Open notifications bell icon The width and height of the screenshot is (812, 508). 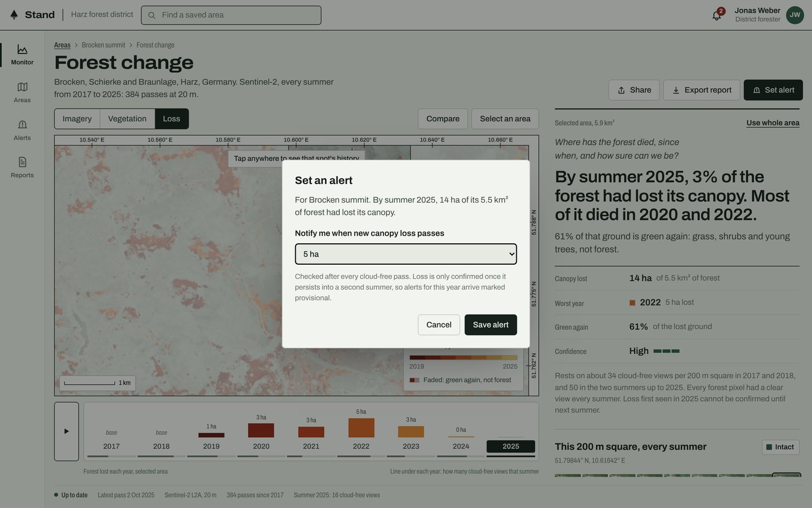tap(717, 16)
